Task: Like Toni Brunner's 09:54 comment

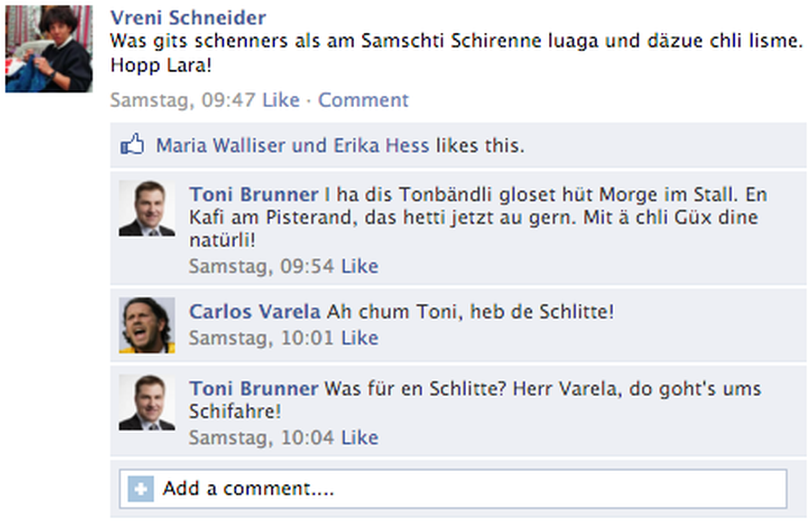Action: click(x=359, y=266)
